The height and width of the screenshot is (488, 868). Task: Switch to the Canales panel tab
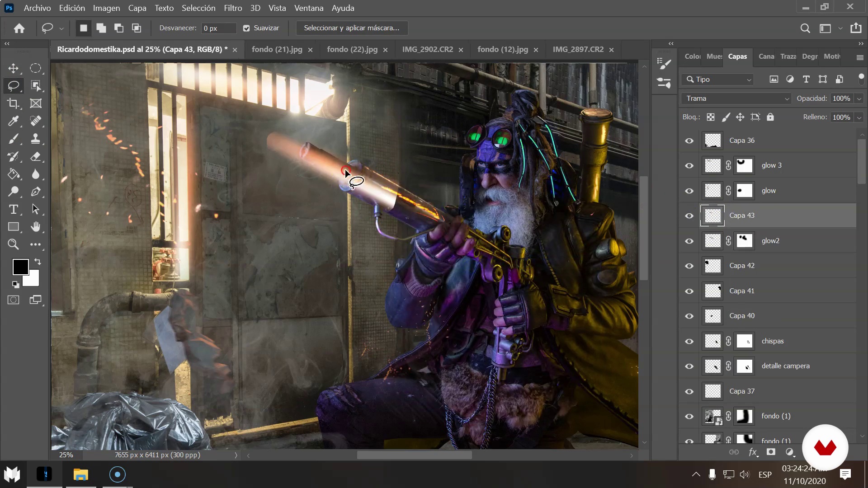point(766,56)
